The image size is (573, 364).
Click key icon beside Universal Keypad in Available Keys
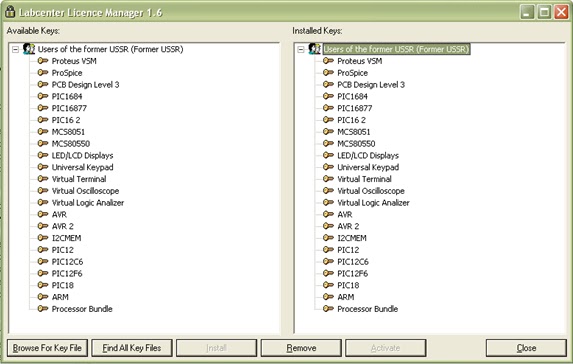point(43,167)
